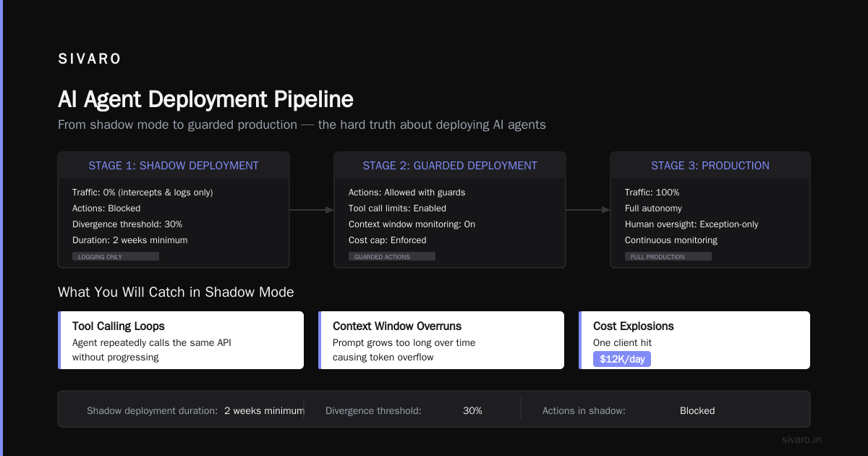868x456 pixels.
Task: Select the Blocked value in the summary bar
Action: [697, 410]
